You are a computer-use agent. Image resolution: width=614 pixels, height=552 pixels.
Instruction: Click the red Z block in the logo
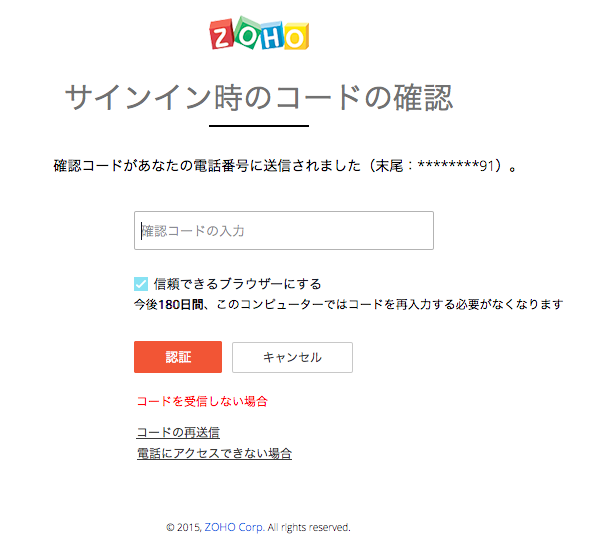point(222,36)
